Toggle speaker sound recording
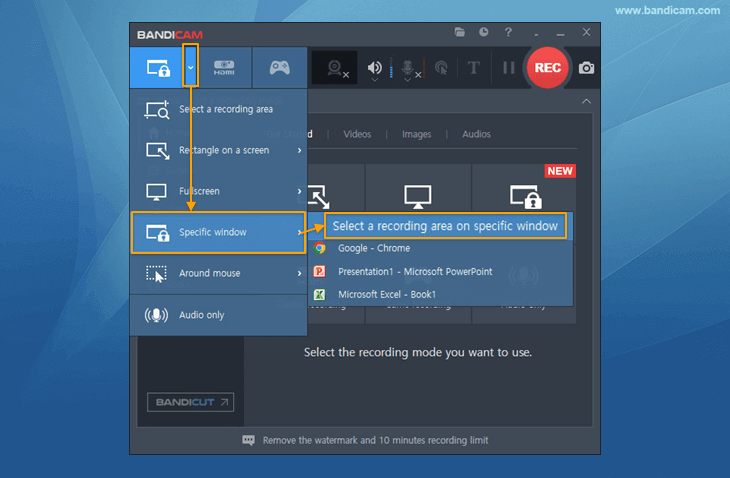This screenshot has height=478, width=730. click(x=374, y=67)
